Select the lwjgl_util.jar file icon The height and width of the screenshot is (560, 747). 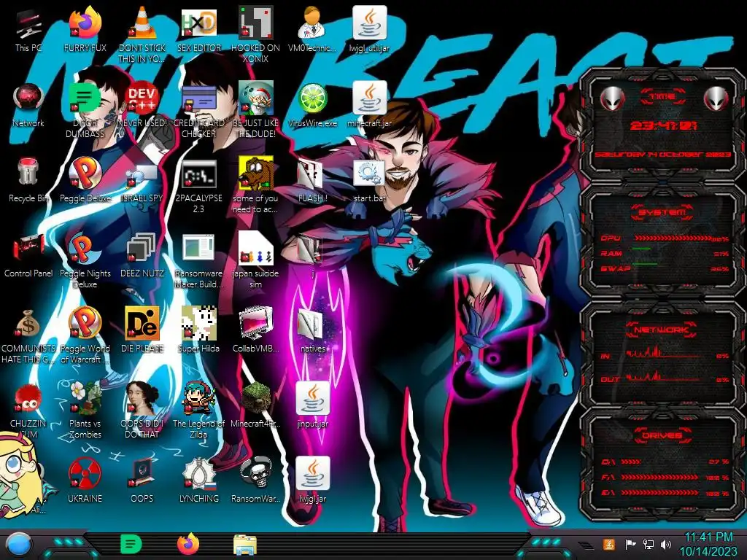tap(369, 23)
